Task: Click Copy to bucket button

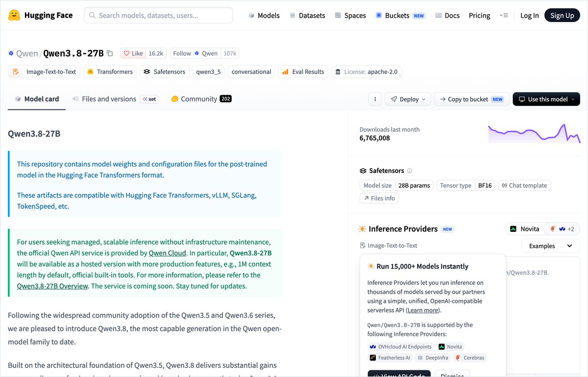Action: [472, 99]
